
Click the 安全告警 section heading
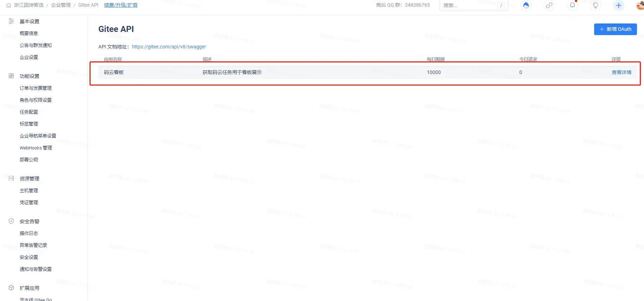[x=29, y=221]
